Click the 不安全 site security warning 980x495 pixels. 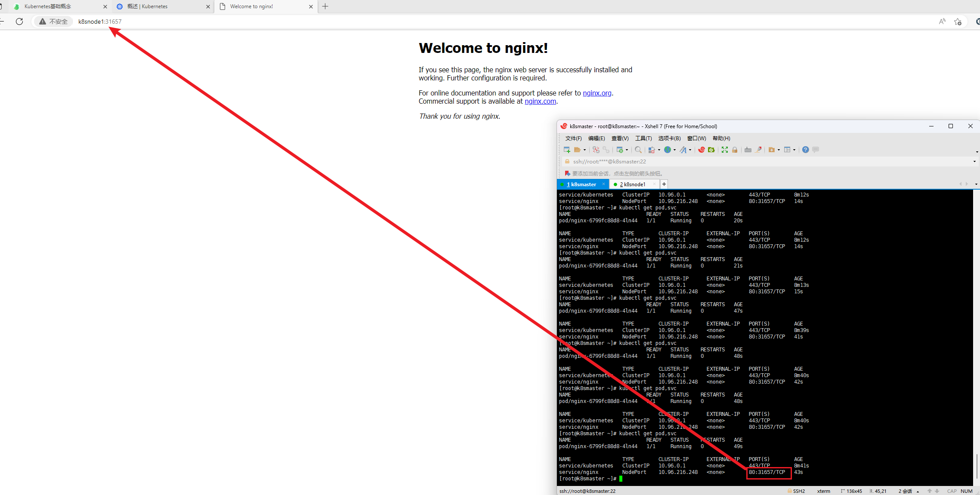click(53, 22)
